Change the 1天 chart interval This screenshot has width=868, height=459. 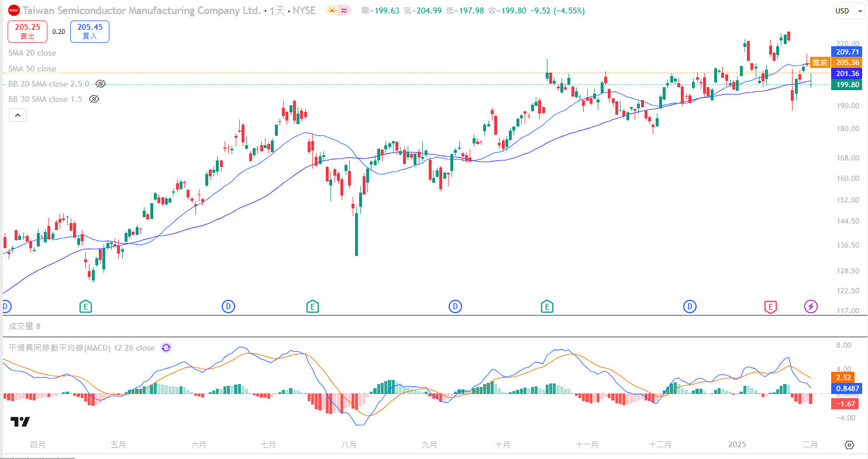click(x=277, y=11)
